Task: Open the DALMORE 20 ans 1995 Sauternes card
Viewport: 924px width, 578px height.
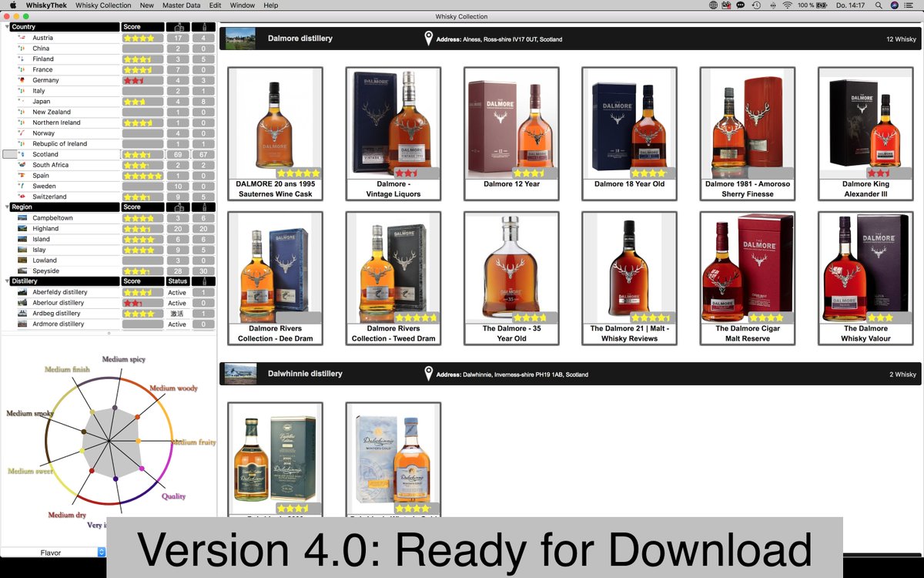Action: (x=275, y=133)
